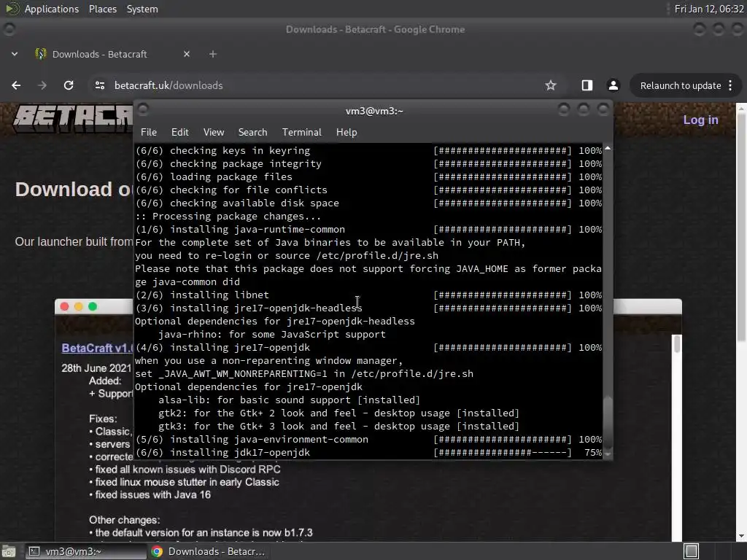Click ':: Processing package changes...' line
This screenshot has width=747, height=560.
pos(228,217)
